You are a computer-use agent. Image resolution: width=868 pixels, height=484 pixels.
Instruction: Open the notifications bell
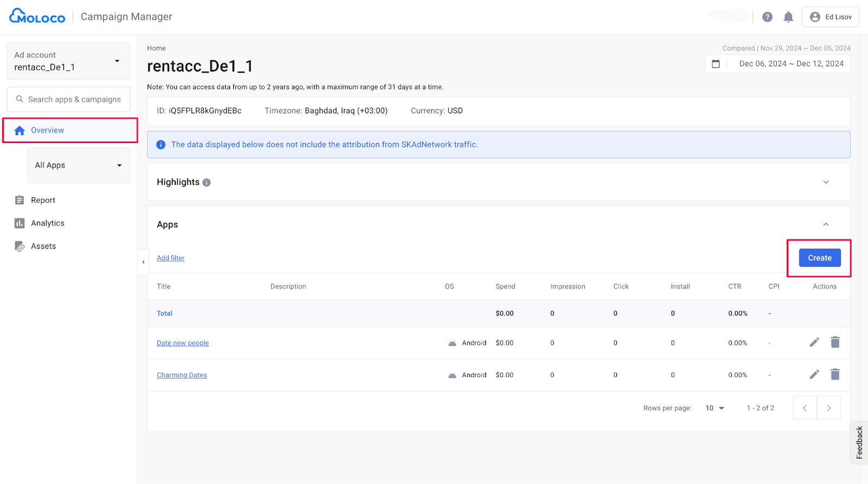788,17
